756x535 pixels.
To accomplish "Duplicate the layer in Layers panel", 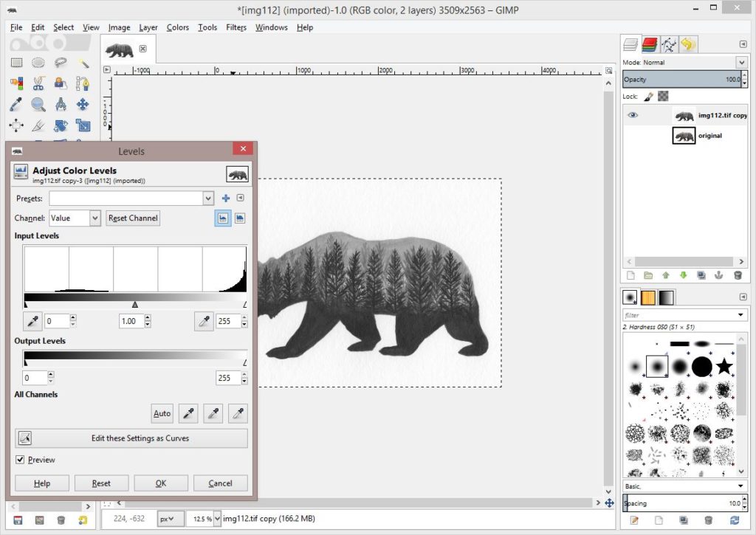I will [701, 275].
